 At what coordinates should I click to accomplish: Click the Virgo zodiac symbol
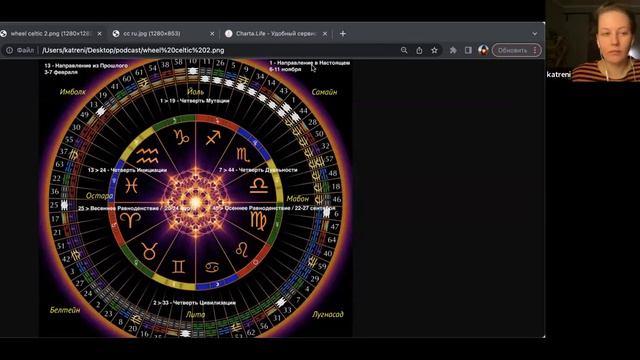click(x=259, y=221)
